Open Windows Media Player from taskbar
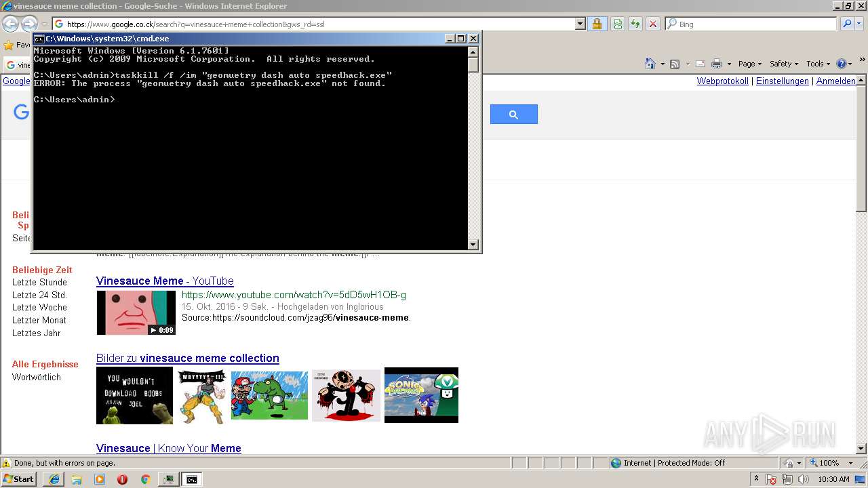This screenshot has width=868, height=488. tap(100, 479)
